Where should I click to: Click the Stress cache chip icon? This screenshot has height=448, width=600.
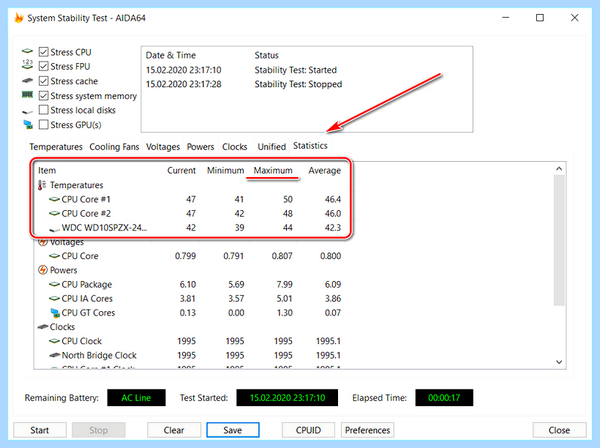(x=27, y=80)
